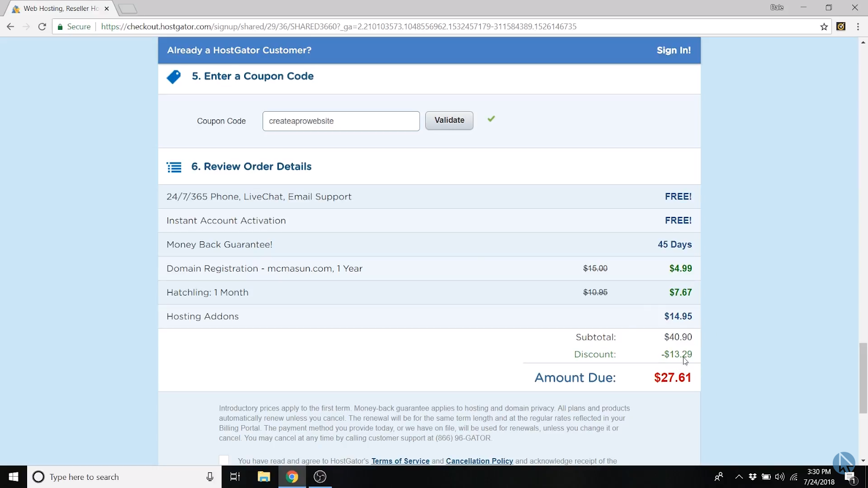Click the Domain Registration mcmasun.com row label
Viewport: 868px width, 488px height.
coord(264,268)
